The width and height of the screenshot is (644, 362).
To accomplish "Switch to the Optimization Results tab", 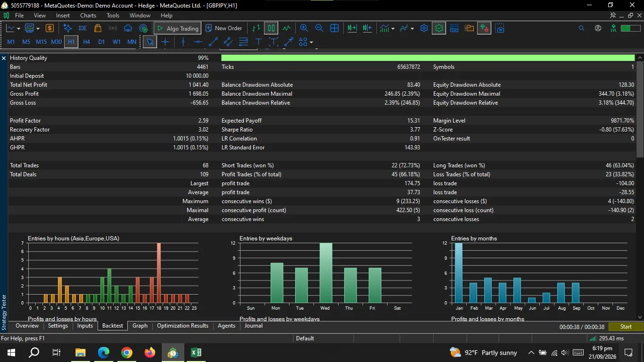I will pos(182,326).
